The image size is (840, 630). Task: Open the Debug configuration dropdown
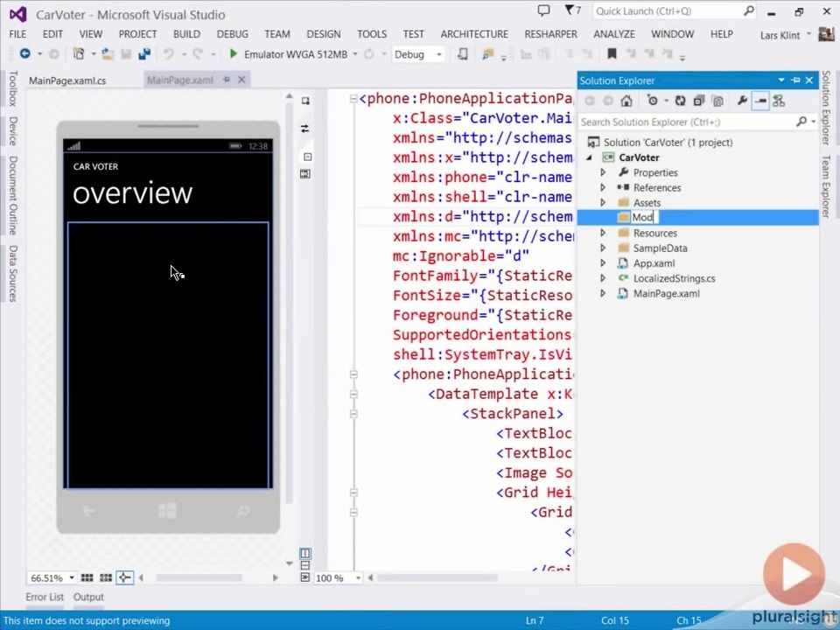438,54
